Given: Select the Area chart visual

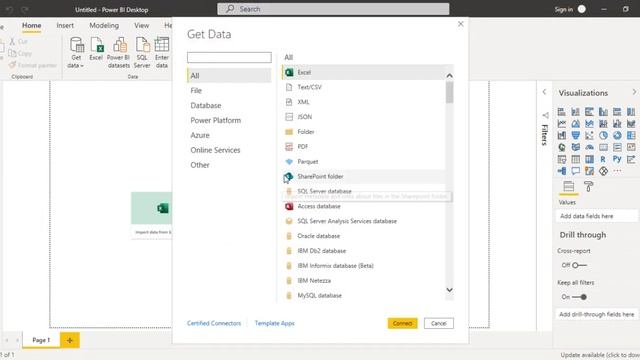Looking at the screenshot, I should click(x=576, y=123).
